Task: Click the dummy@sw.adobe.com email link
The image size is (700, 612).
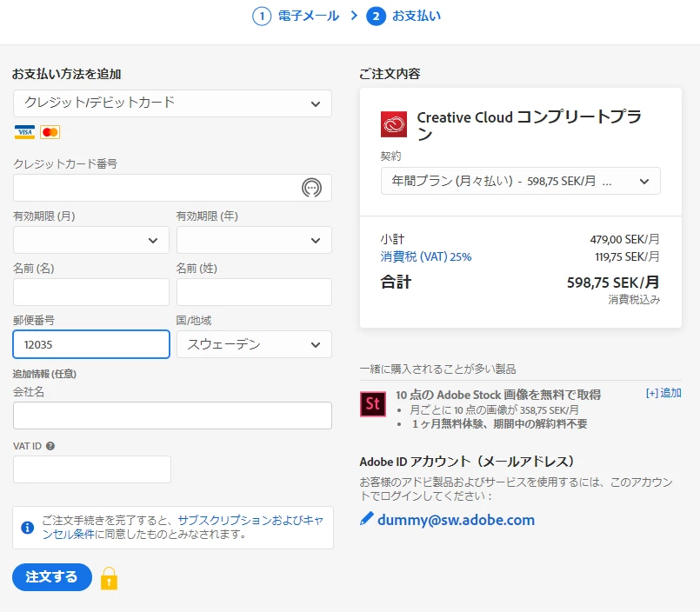Action: point(456,520)
